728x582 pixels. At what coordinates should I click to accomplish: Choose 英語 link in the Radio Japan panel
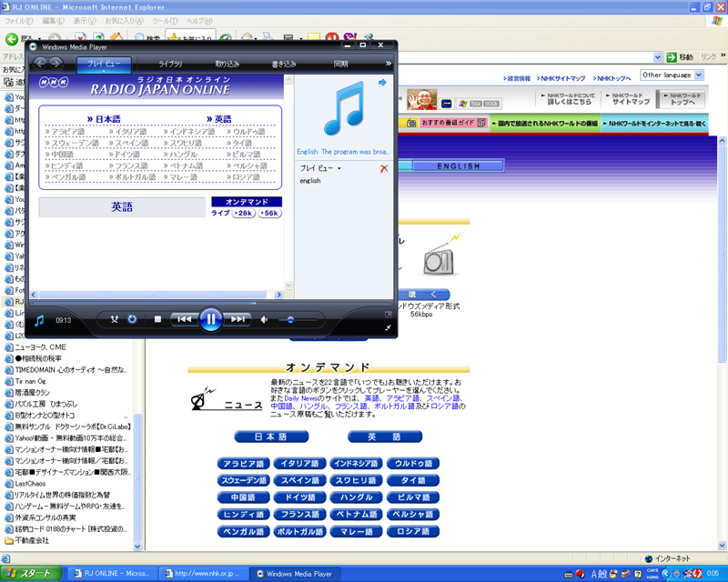pyautogui.click(x=218, y=119)
